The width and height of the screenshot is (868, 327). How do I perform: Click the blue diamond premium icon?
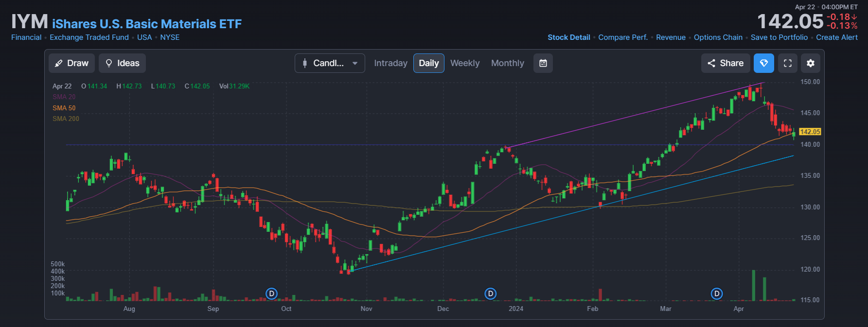[x=763, y=63]
